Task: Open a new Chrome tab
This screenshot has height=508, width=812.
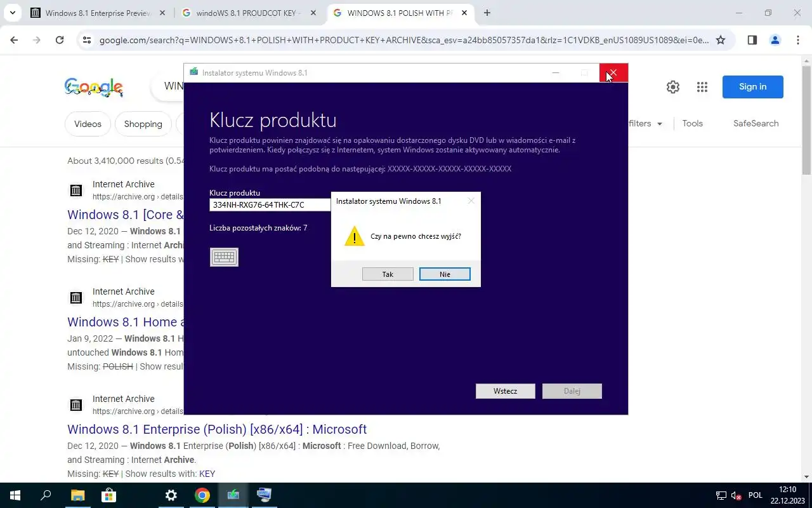Action: tap(487, 13)
